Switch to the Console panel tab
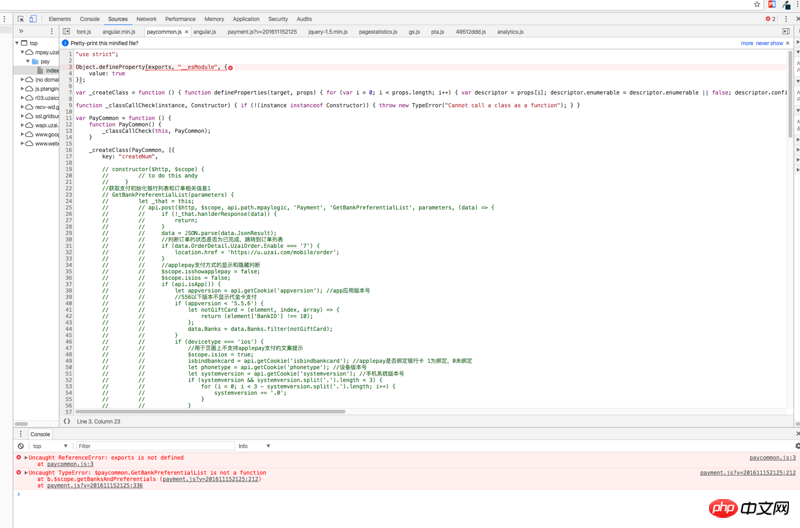 (x=90, y=19)
